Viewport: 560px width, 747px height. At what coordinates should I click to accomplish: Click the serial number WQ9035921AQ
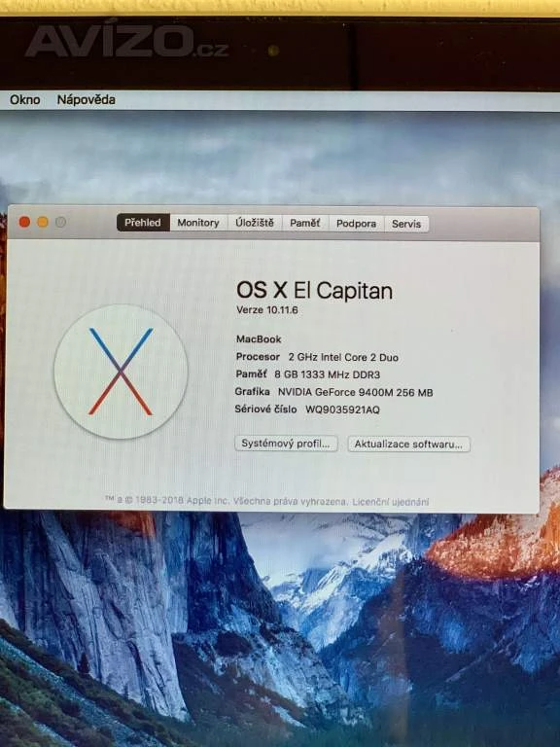tap(343, 409)
